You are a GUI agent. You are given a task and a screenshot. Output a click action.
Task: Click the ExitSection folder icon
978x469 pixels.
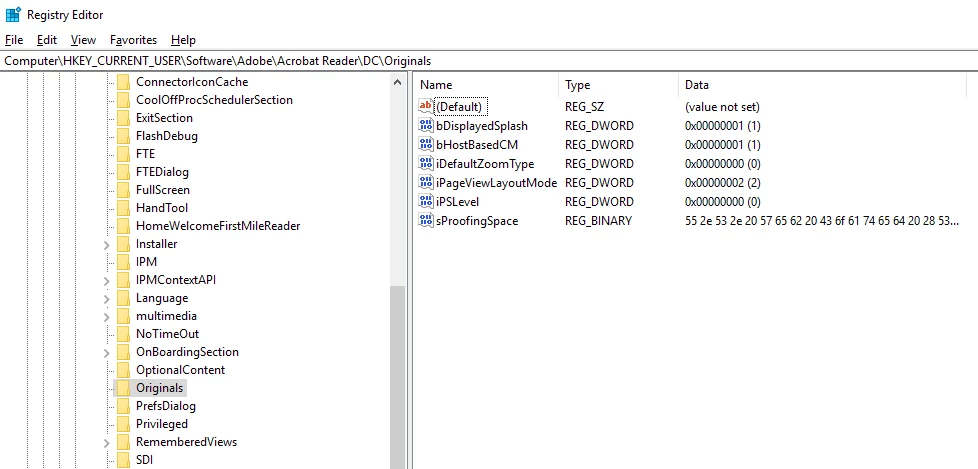click(123, 118)
